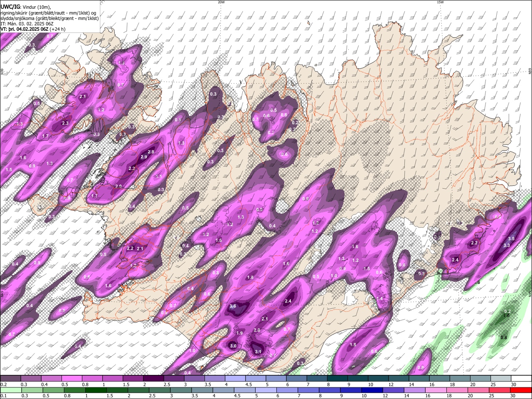
Task: Click the '15W' longitude label at top
Action: coord(440,2)
